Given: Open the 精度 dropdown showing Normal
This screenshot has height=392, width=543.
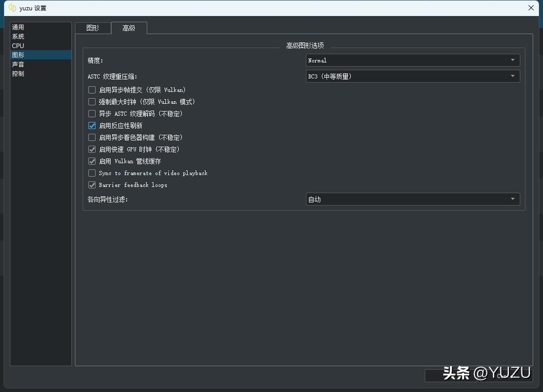Looking at the screenshot, I should [x=412, y=60].
